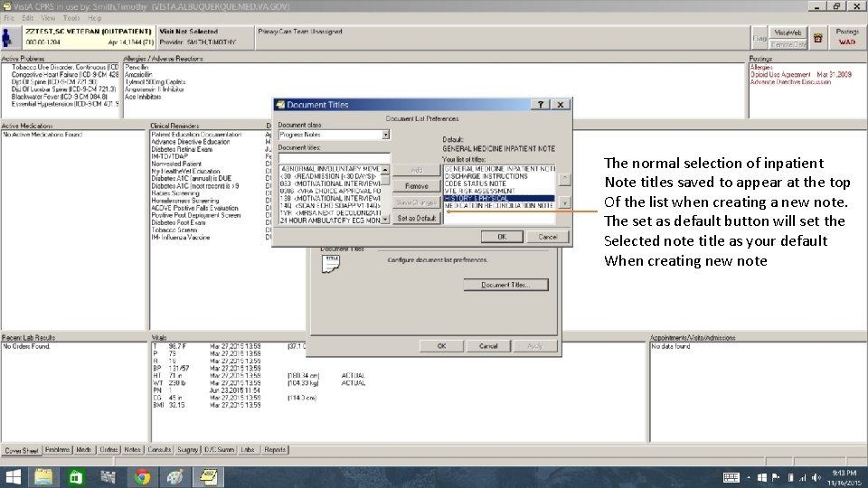Click the Set as Default button
Viewport: 868px width, 488px height.
point(416,219)
